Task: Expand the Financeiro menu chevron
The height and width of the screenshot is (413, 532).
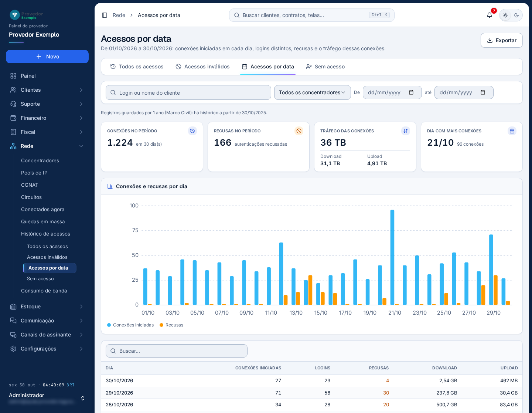Action: point(81,118)
